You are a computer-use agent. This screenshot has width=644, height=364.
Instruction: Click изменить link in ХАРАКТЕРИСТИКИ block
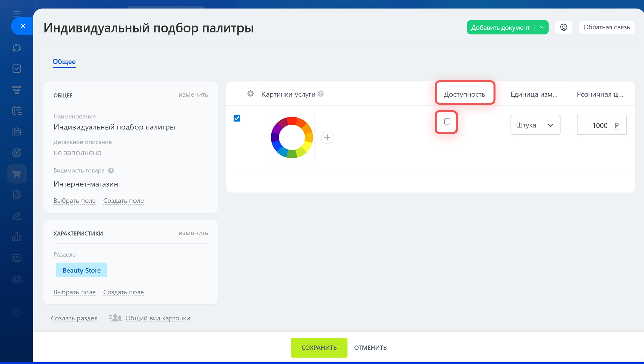[x=193, y=233]
